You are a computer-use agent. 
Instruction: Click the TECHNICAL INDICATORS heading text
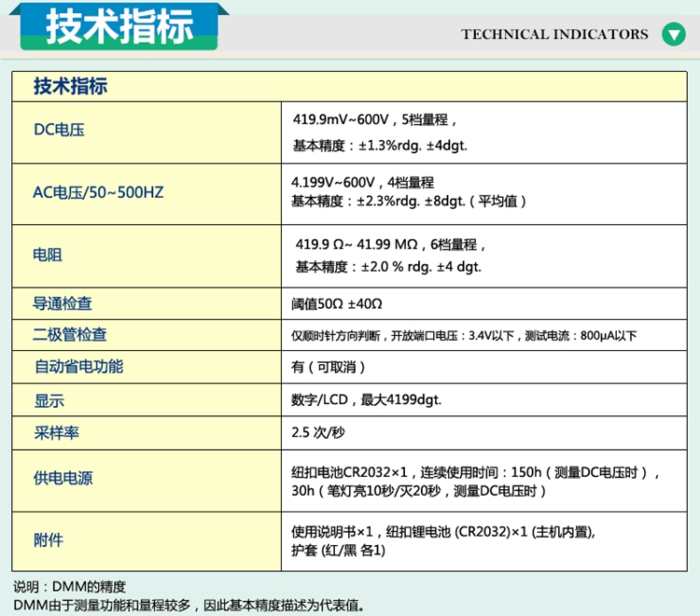click(x=554, y=35)
